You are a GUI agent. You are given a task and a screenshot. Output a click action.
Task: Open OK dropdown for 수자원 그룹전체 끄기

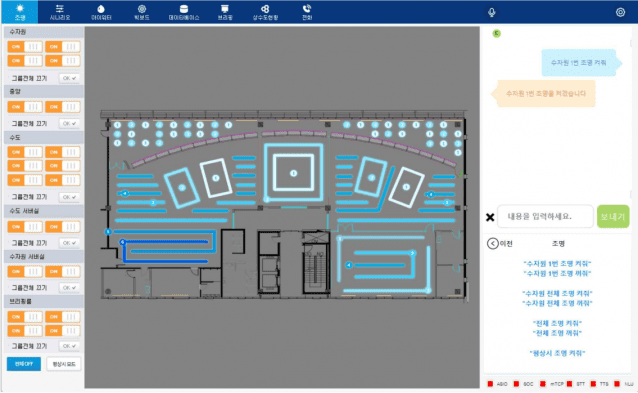tap(69, 78)
